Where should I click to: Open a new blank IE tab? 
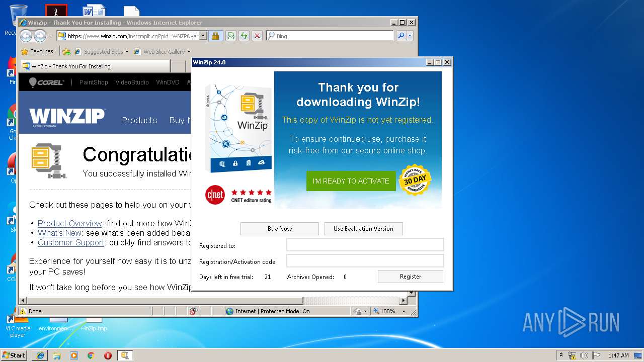pos(179,66)
